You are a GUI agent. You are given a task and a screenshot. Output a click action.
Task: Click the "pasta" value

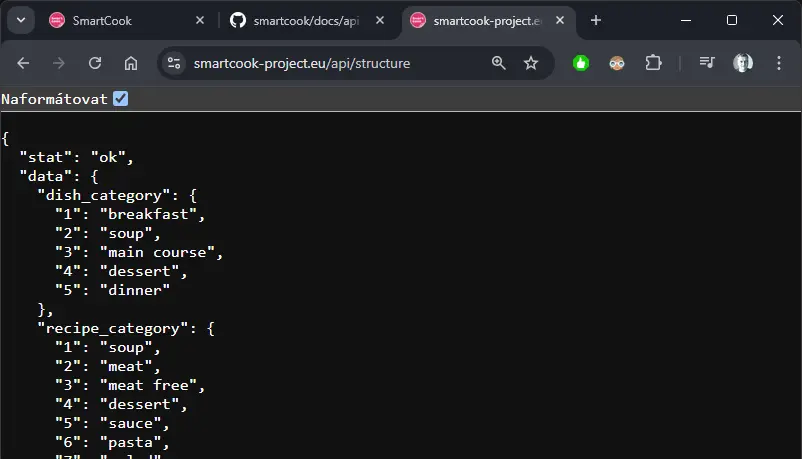(130, 442)
